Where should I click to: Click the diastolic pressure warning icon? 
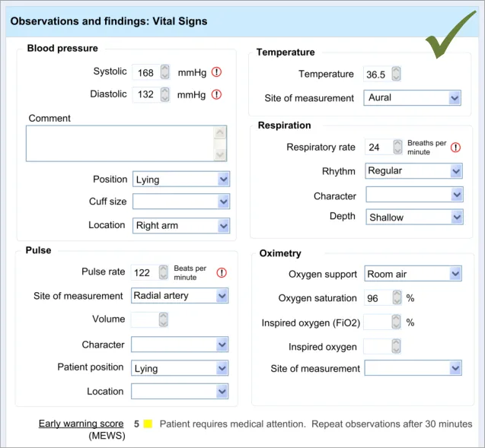coord(216,95)
